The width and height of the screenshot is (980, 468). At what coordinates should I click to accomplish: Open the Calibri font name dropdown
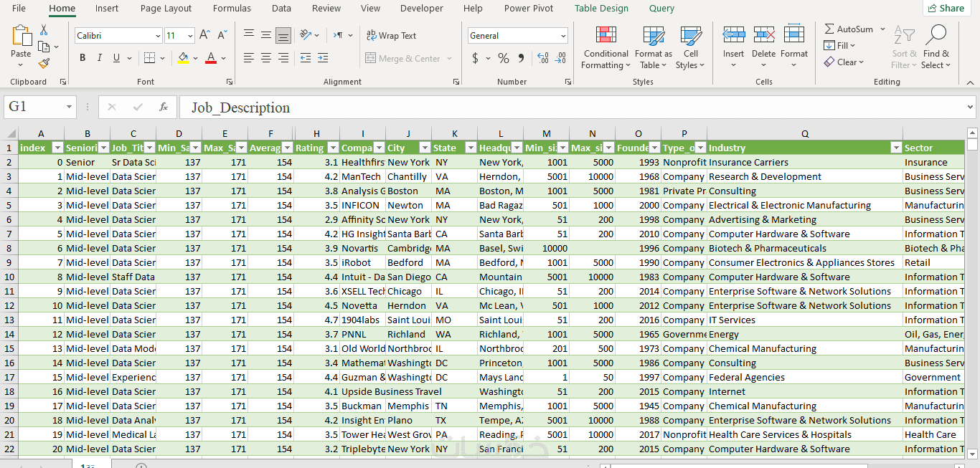(x=158, y=36)
